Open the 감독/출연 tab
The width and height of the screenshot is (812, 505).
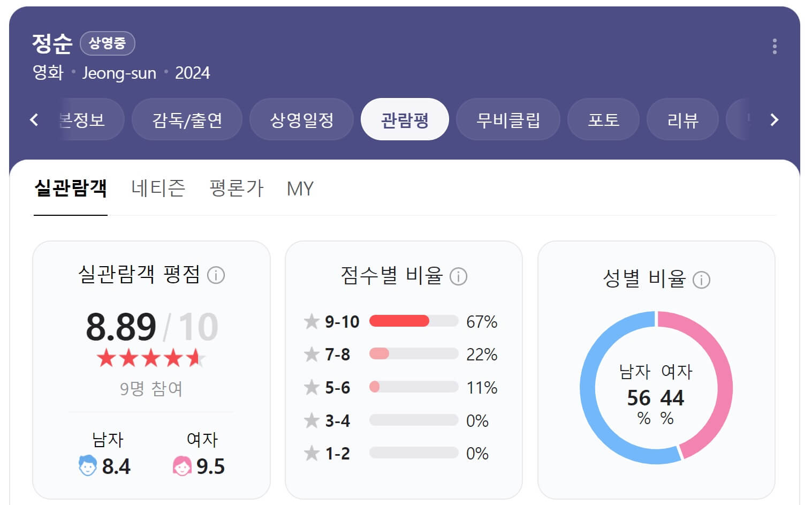(x=187, y=119)
